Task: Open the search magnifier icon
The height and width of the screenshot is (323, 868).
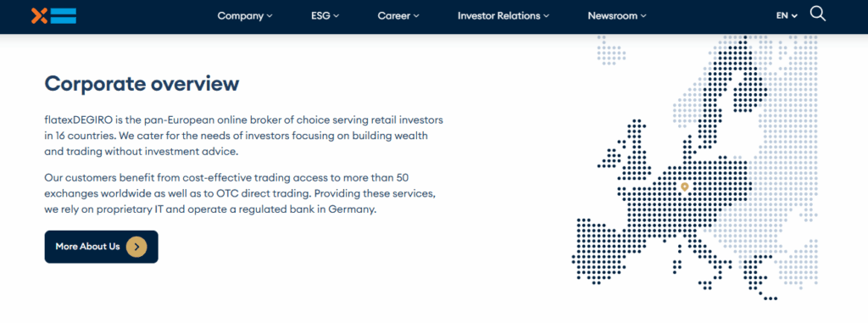Action: pyautogui.click(x=818, y=14)
